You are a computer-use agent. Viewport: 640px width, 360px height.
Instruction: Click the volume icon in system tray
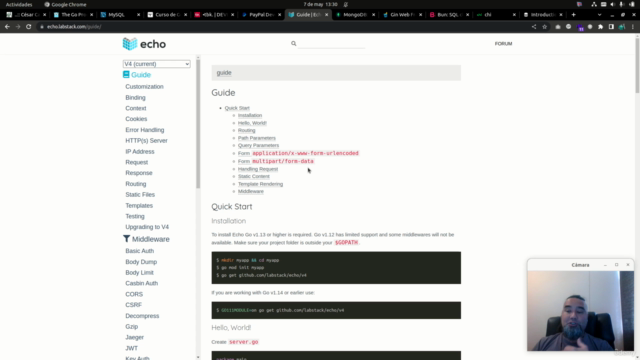pyautogui.click(x=612, y=4)
